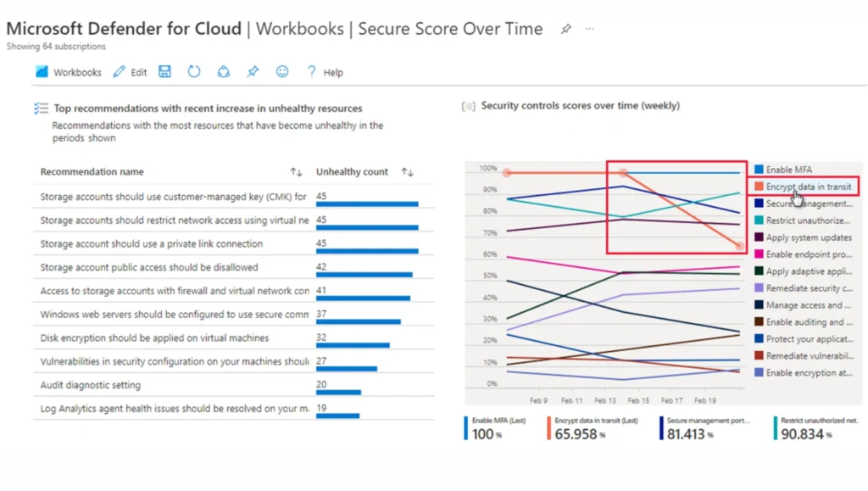Image resolution: width=868 pixels, height=491 pixels.
Task: Click the Enable MFA legend color swatch
Action: coord(759,170)
